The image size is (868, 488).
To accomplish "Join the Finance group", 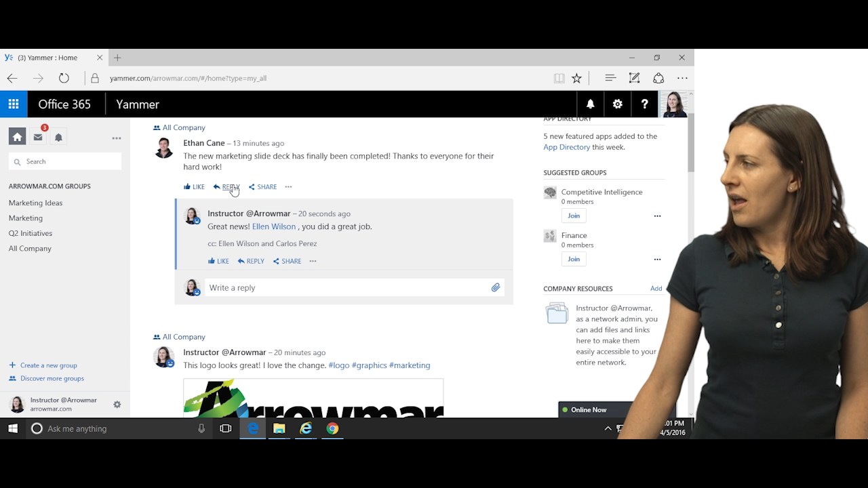I will [x=574, y=259].
